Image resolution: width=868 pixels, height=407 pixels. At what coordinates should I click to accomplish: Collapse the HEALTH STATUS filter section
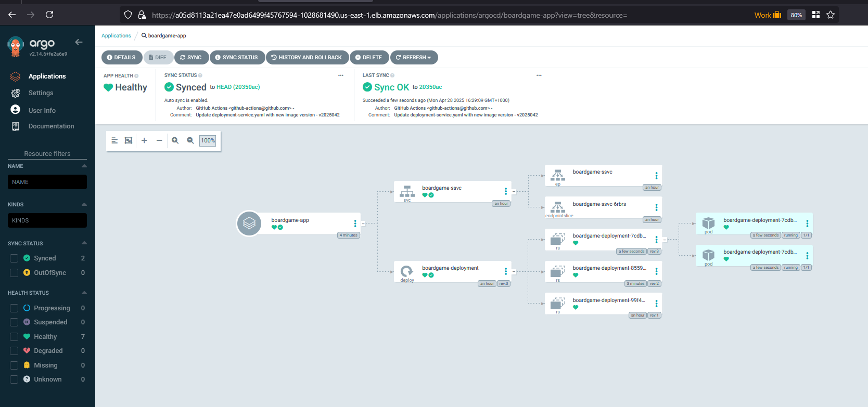tap(84, 293)
